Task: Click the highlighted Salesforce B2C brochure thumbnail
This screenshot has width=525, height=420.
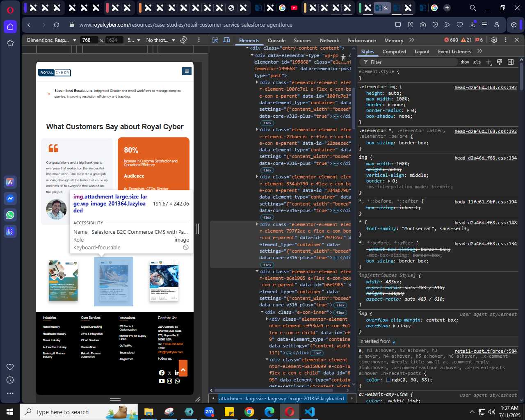Action: coord(114,281)
